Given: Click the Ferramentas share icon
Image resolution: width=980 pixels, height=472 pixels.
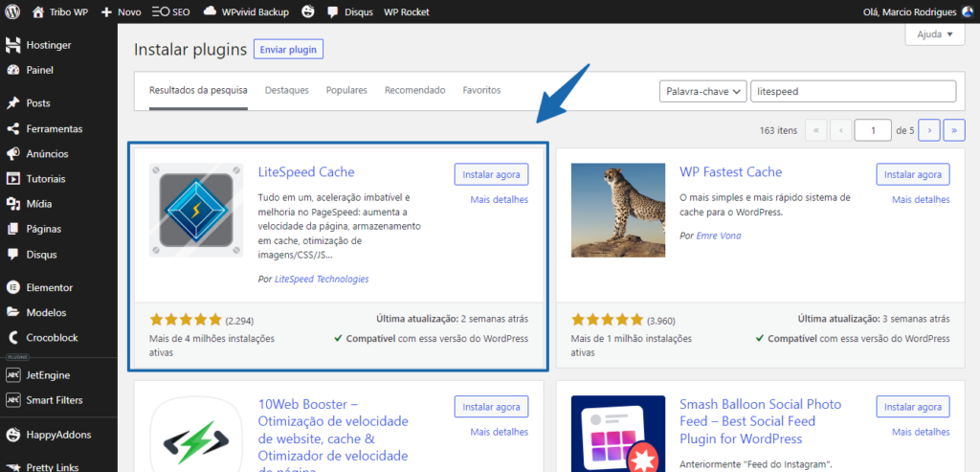Looking at the screenshot, I should [x=13, y=129].
